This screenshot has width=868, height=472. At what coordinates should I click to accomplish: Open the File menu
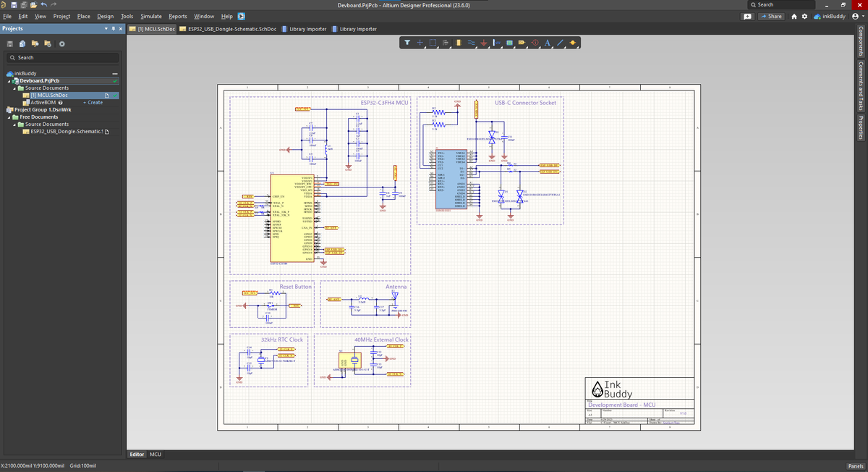click(7, 16)
